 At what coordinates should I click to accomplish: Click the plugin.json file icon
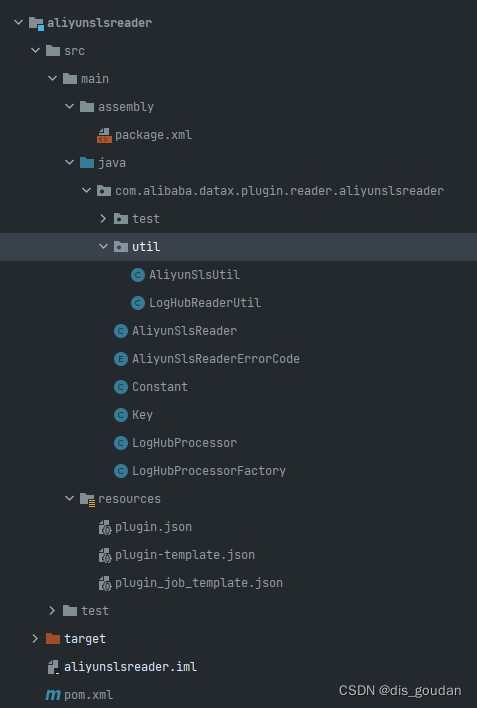pyautogui.click(x=105, y=527)
